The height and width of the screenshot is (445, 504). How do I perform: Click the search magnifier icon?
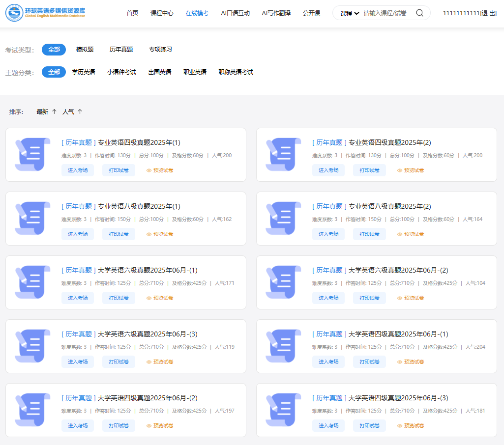pyautogui.click(x=419, y=13)
